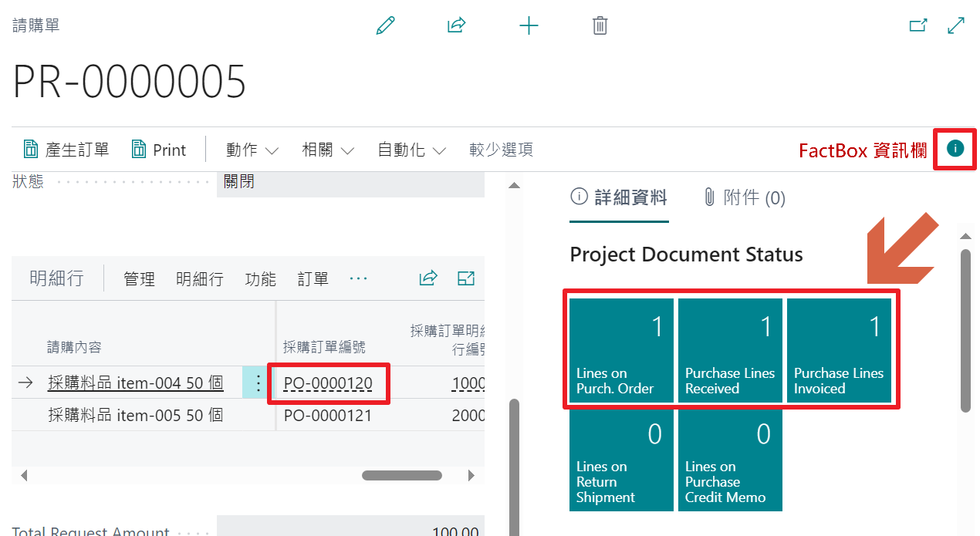This screenshot has width=980, height=536.
Task: Switch to the 詳細資料 tab
Action: coord(619,198)
